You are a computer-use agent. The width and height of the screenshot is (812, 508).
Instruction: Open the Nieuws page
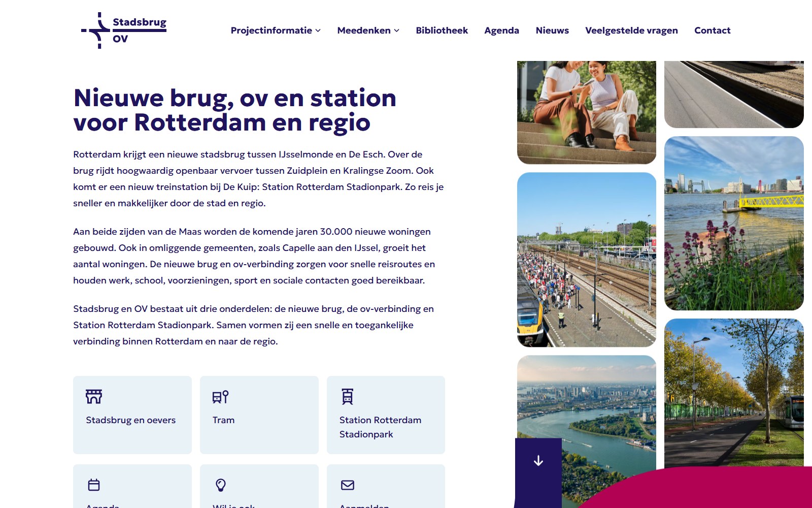[x=552, y=30]
